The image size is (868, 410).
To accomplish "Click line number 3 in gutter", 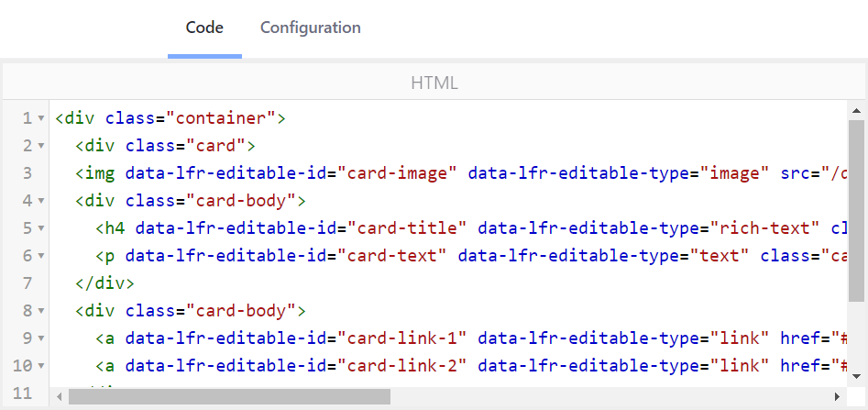I will pos(27,173).
